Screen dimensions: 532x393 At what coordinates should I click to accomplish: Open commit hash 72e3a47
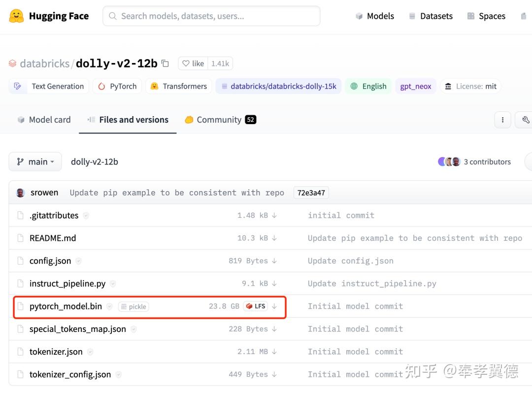click(x=311, y=193)
